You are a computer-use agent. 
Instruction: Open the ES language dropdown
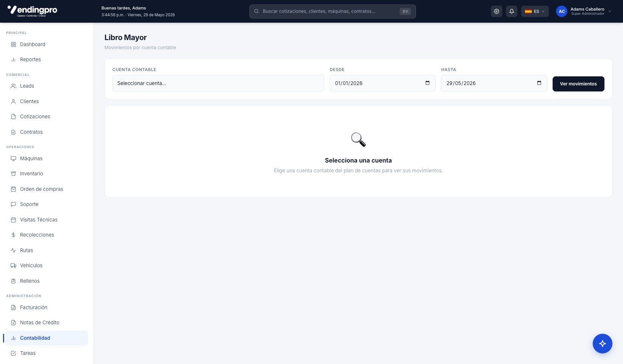tap(535, 11)
